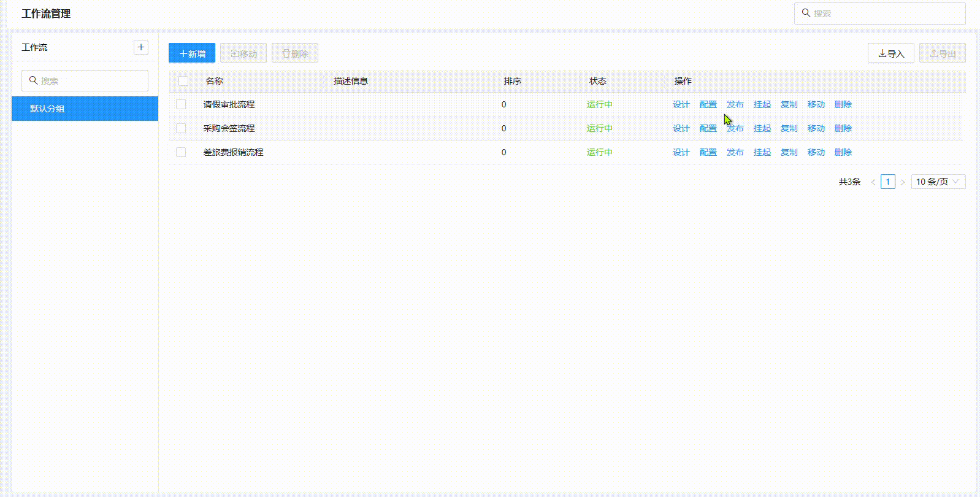
Task: Click the 新增 button to add workflow
Action: (192, 53)
